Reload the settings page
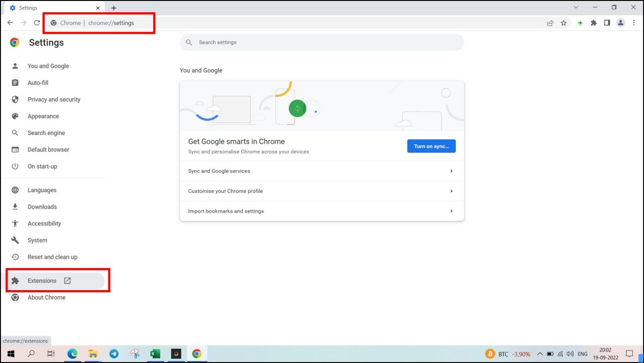The height and width of the screenshot is (363, 644). [37, 23]
